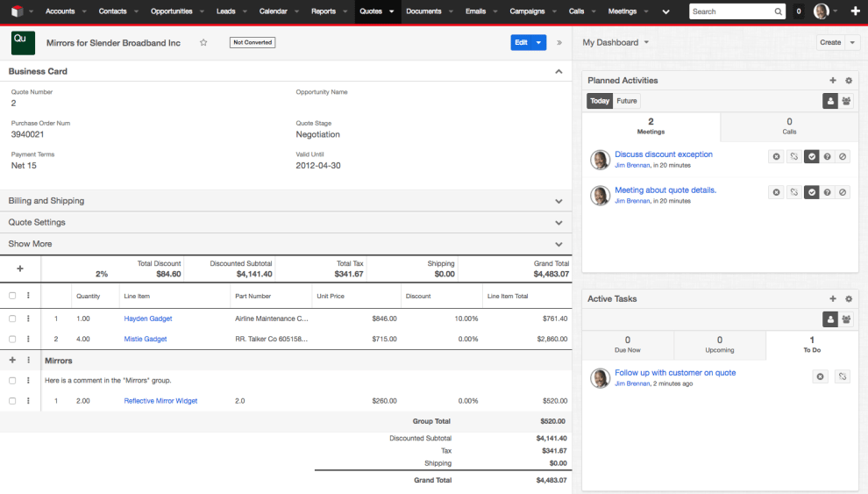Click add plus icon beside Mirrors group
The width and height of the screenshot is (868, 494).
[x=12, y=361]
